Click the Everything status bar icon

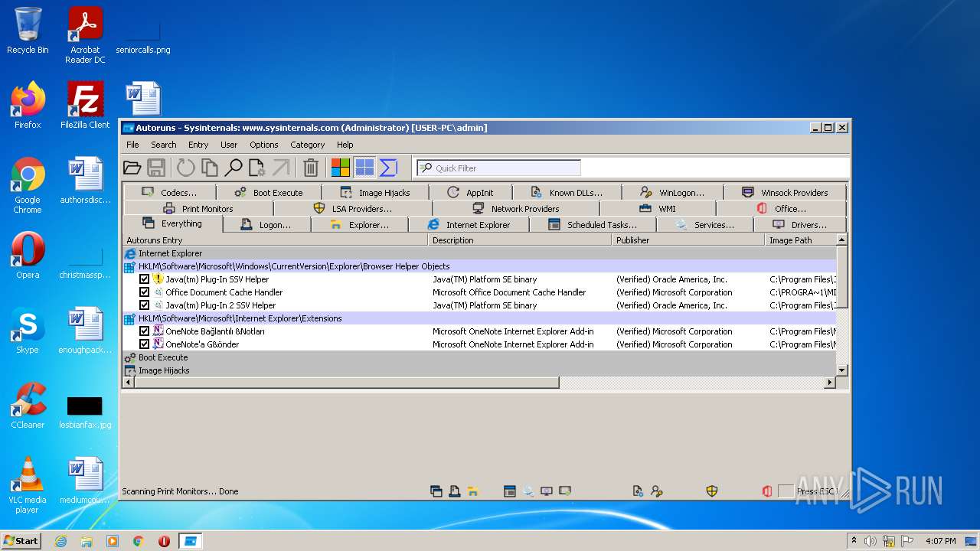coord(436,491)
